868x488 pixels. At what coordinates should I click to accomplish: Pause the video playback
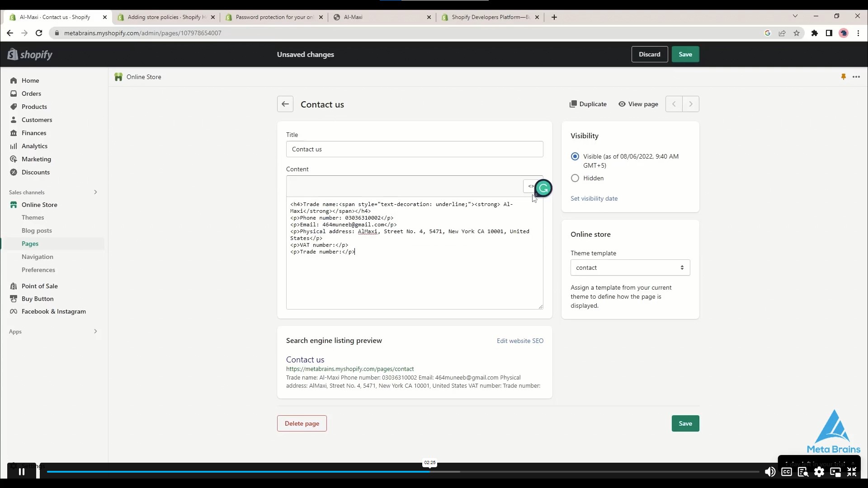(x=21, y=472)
